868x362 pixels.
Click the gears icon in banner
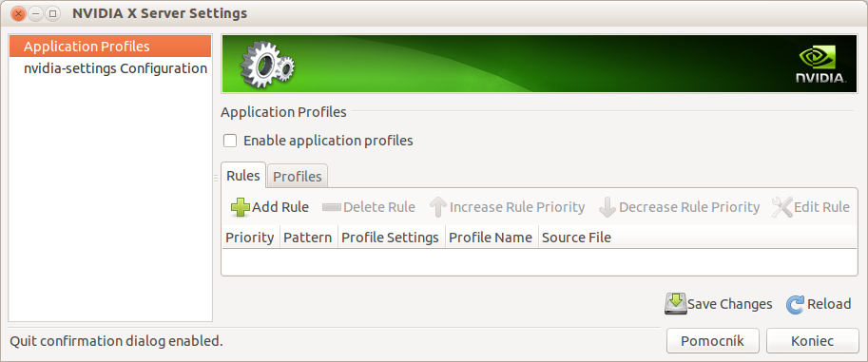point(267,65)
